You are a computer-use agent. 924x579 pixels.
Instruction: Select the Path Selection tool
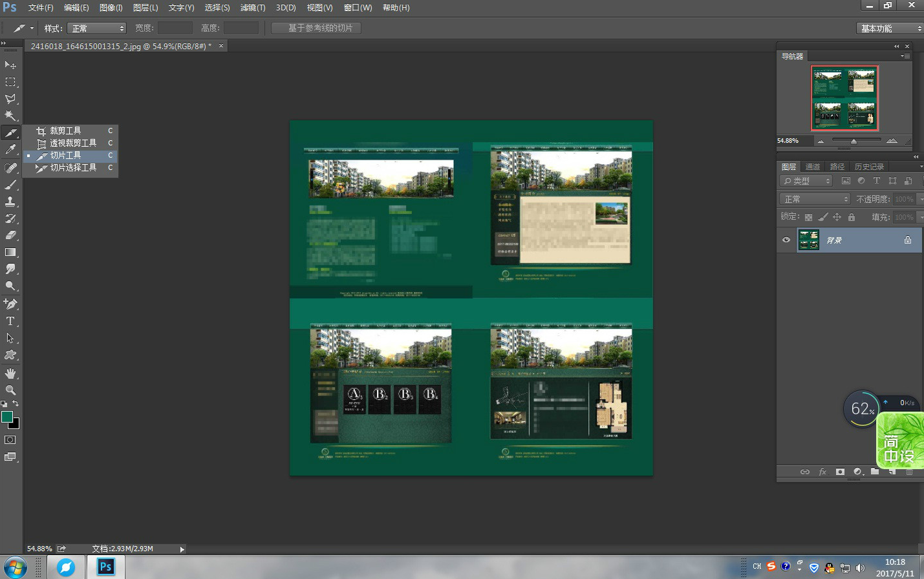coord(10,338)
